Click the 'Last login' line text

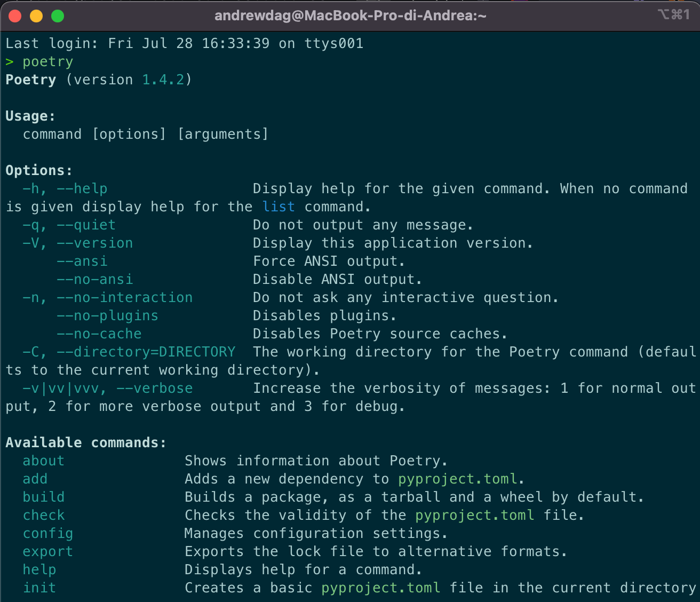(x=185, y=43)
